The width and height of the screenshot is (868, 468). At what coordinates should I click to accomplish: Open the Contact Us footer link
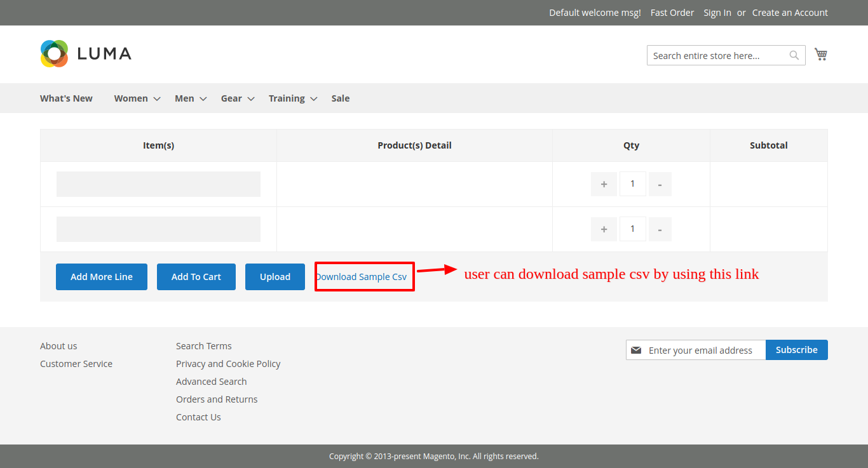198,417
